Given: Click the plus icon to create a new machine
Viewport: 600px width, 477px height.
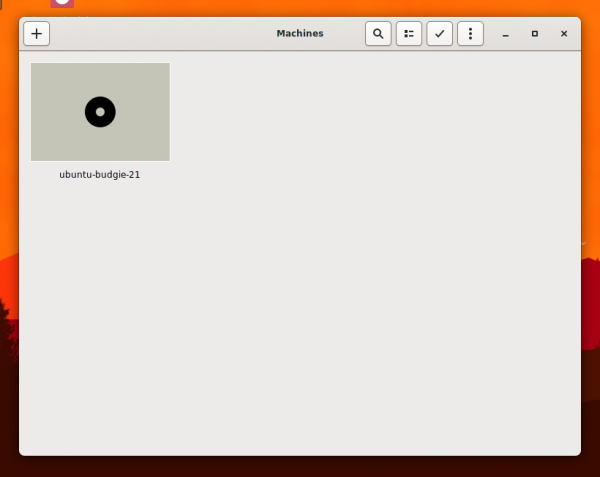Looking at the screenshot, I should [x=37, y=33].
